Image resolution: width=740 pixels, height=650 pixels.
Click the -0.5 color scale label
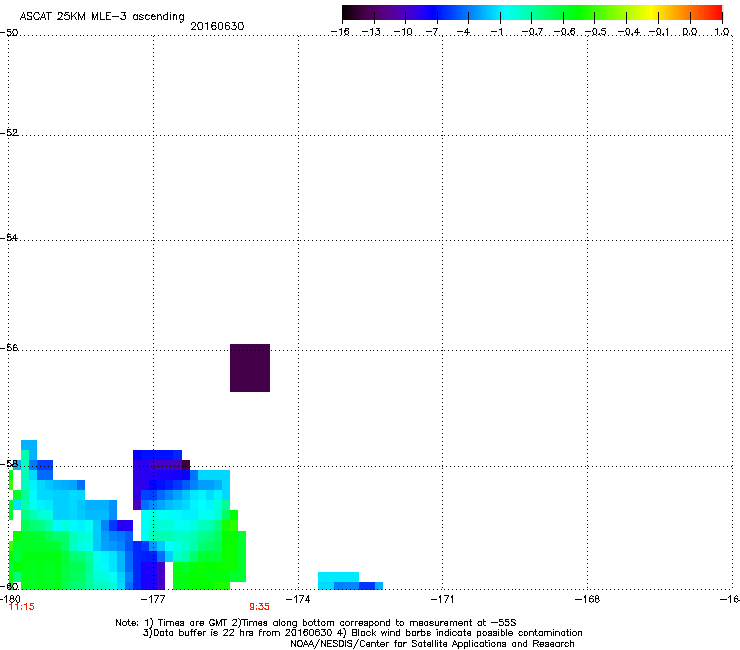click(595, 32)
